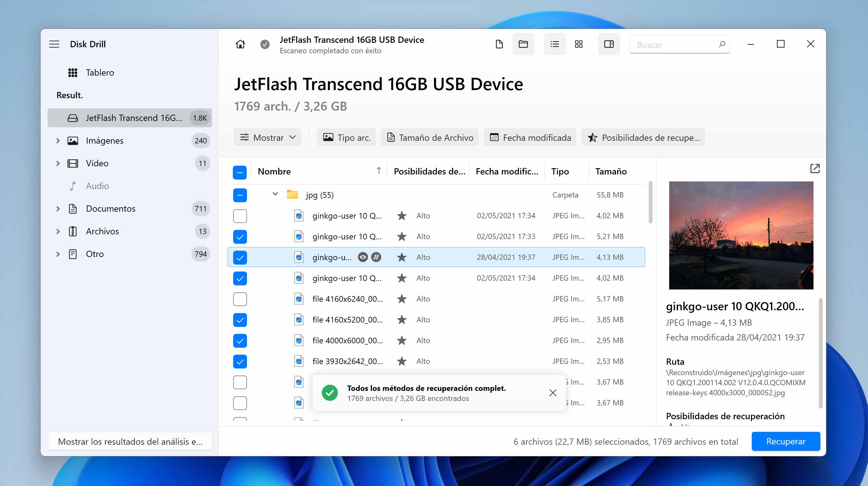Image resolution: width=868 pixels, height=486 pixels.
Task: Open the Tamaño de Archivo filter
Action: [x=430, y=137]
